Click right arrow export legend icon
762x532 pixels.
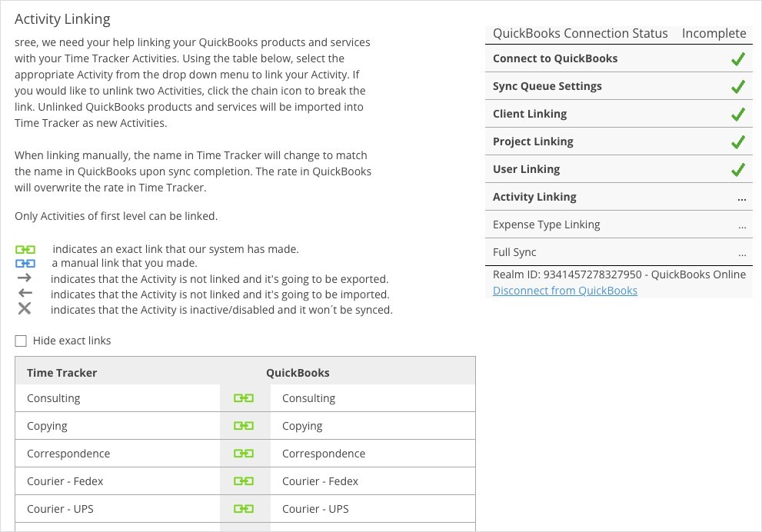[25, 278]
